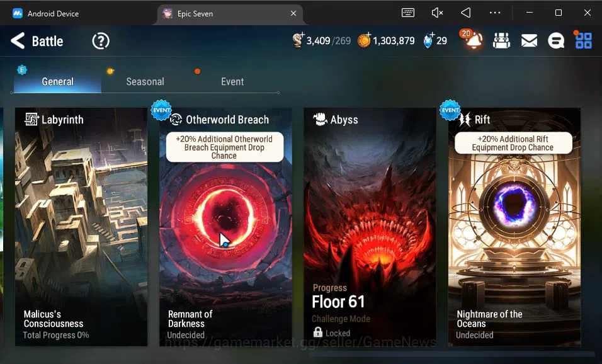Open the mailbox envelope icon
The image size is (602, 364).
(529, 40)
